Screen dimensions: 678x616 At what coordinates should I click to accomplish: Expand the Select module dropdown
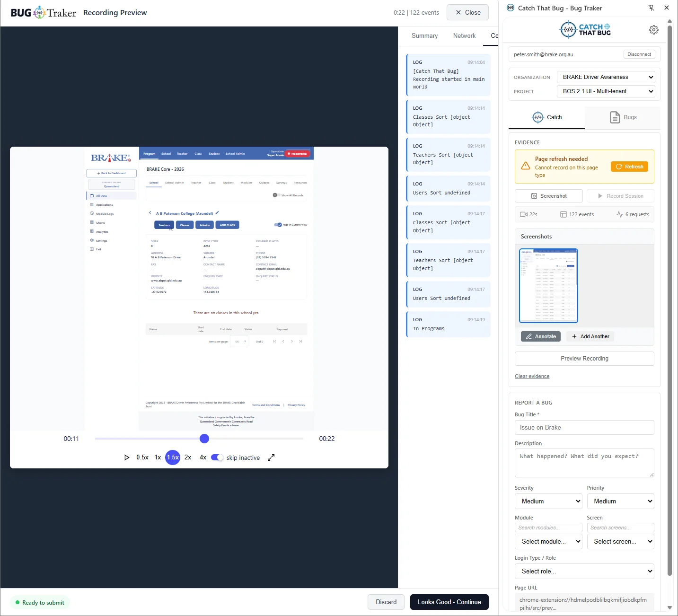click(548, 542)
